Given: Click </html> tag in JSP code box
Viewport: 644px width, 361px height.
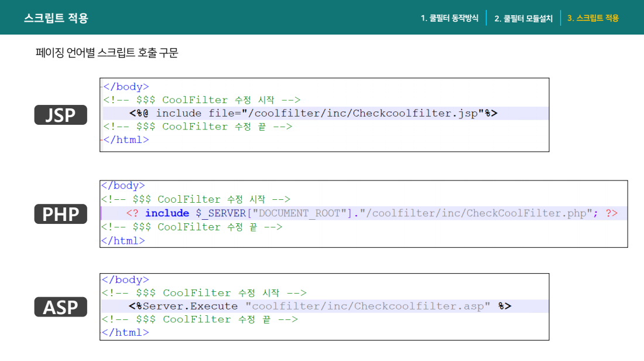Looking at the screenshot, I should coord(126,140).
